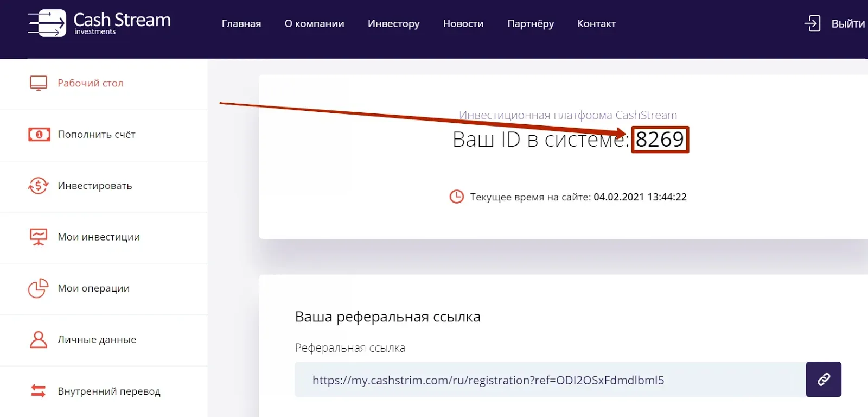Screen dimensions: 868x417
Task: Click the Мои операции pie chart icon
Action: coord(39,288)
